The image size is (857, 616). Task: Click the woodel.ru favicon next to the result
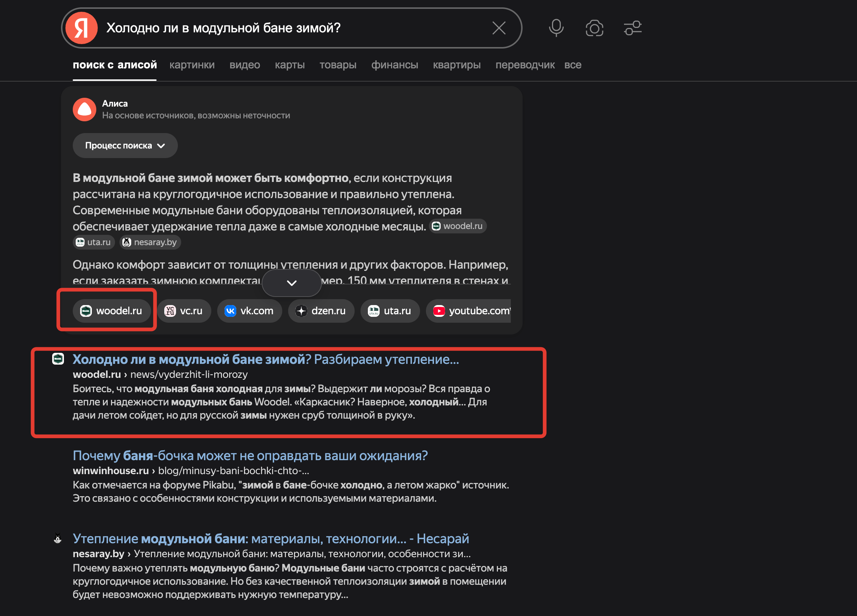click(x=57, y=359)
